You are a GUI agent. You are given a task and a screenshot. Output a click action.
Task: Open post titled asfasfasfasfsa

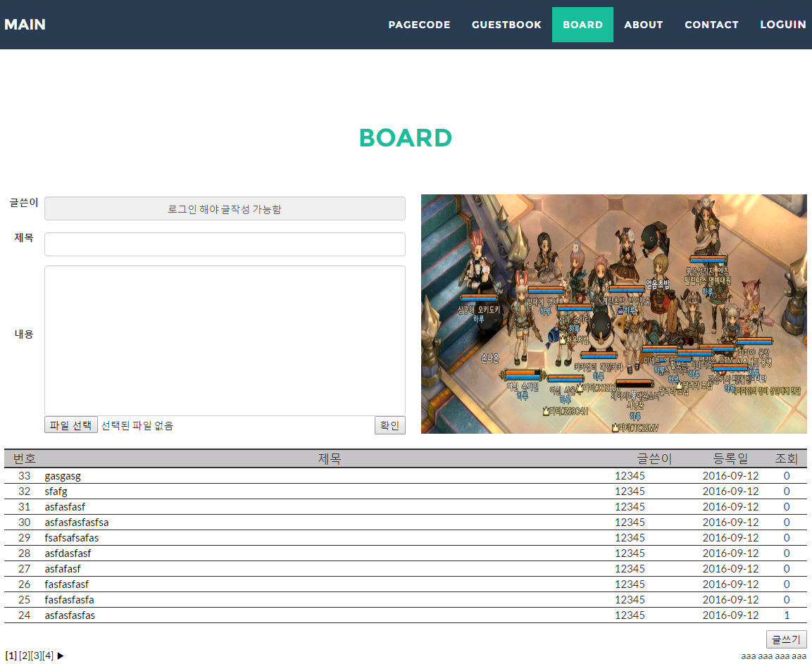click(77, 522)
